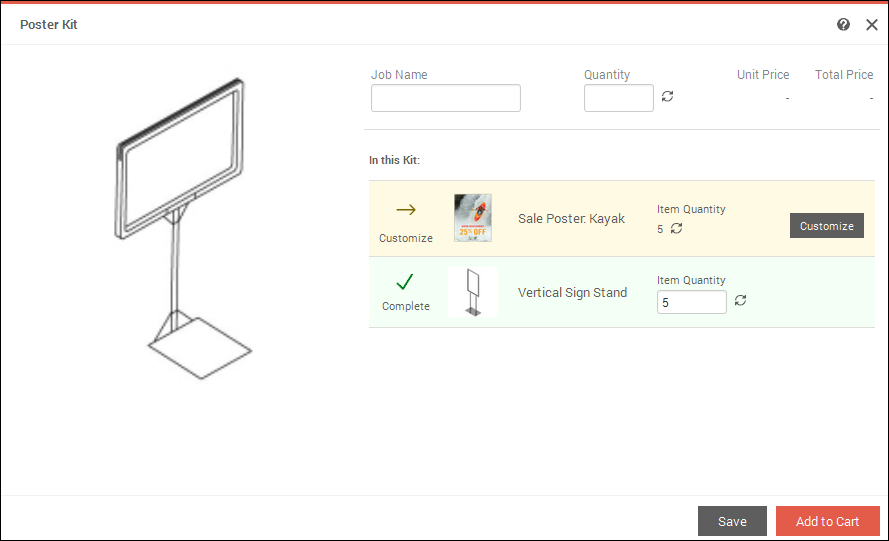Click the Complete status label under the checkmark
This screenshot has height=541, width=889.
(406, 307)
